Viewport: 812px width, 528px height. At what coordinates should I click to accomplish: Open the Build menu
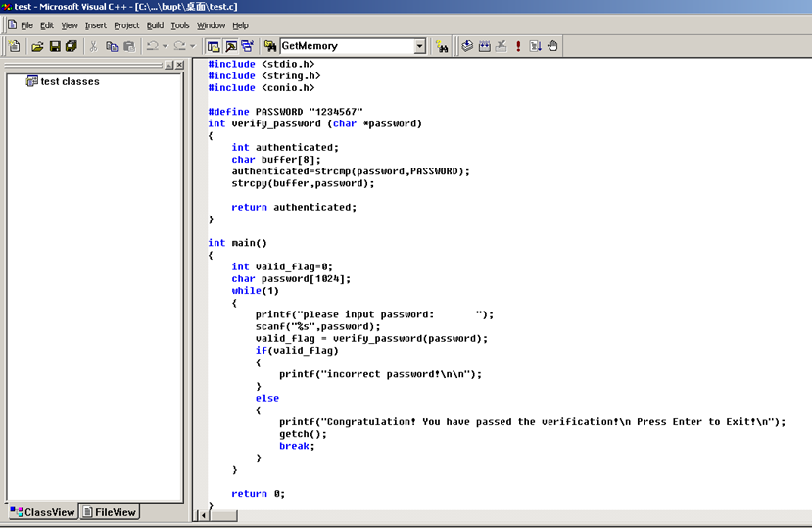coord(155,25)
